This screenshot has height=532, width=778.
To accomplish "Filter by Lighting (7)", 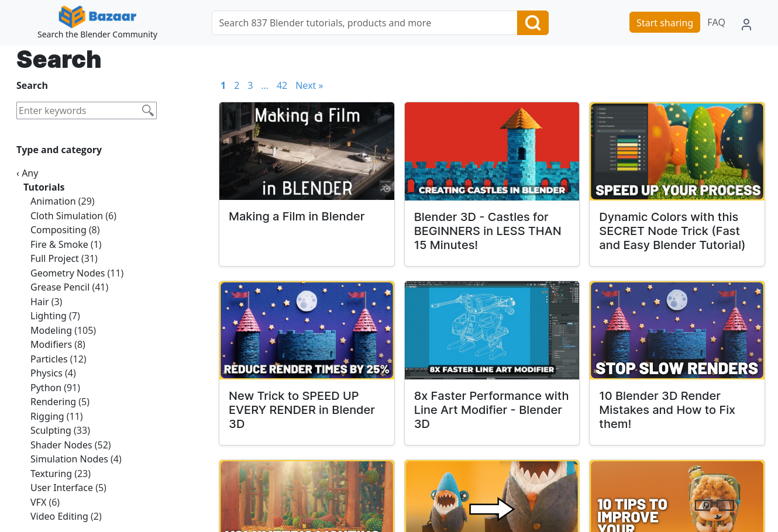I will (x=55, y=316).
